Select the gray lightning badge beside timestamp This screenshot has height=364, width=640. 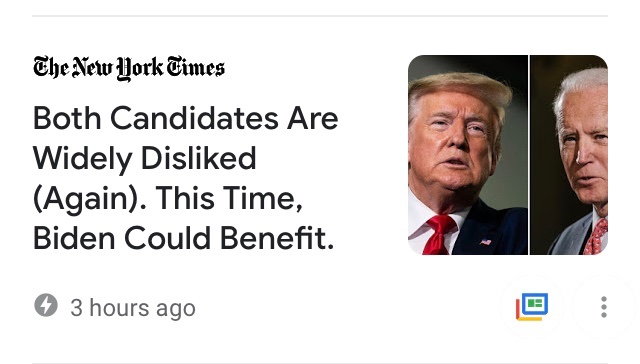pos(46,305)
